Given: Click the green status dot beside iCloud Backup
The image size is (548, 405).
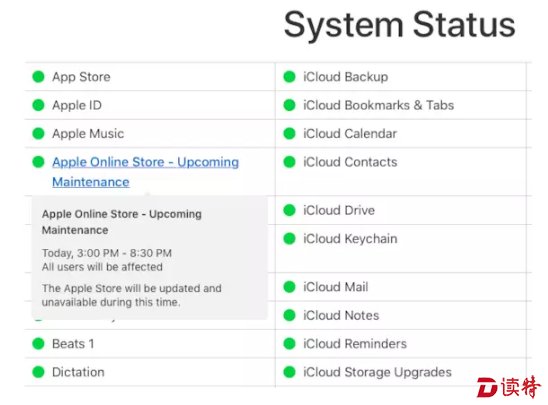Looking at the screenshot, I should coord(289,77).
